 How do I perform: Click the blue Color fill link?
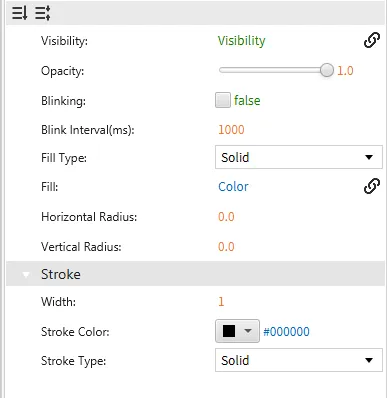click(x=233, y=186)
